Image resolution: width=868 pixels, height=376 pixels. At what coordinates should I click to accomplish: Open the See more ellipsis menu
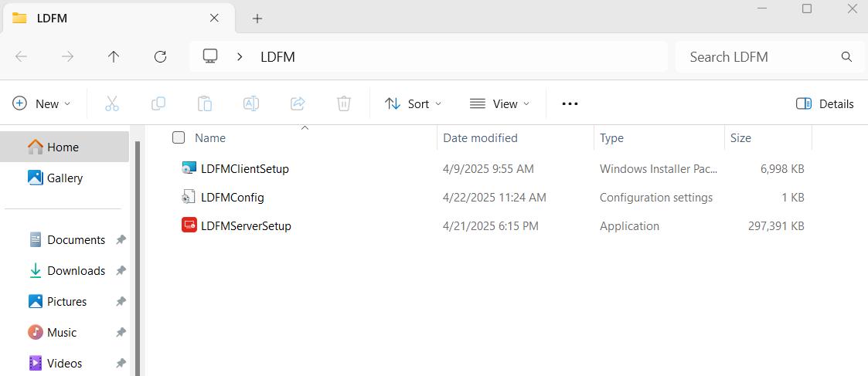click(570, 103)
